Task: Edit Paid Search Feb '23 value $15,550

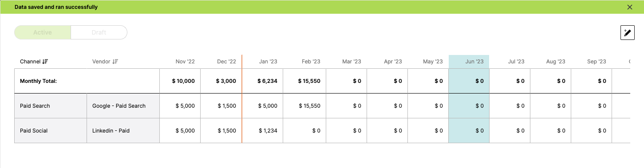Action: (306, 106)
